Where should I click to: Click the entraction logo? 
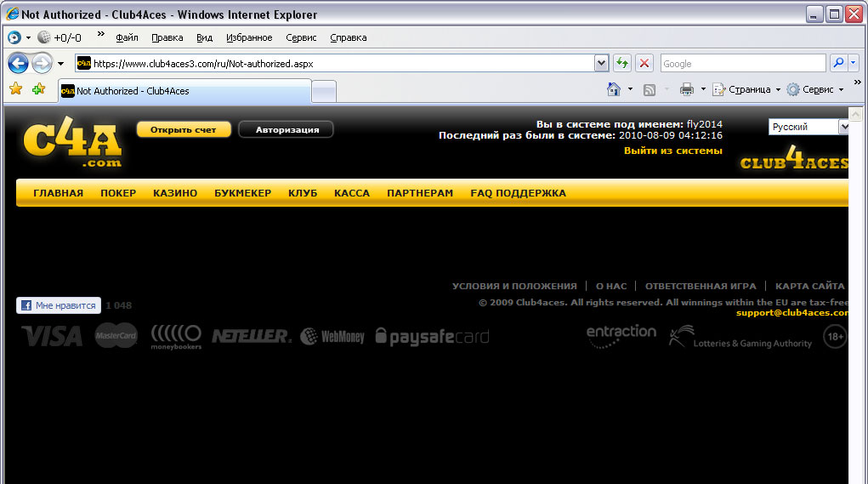click(621, 336)
